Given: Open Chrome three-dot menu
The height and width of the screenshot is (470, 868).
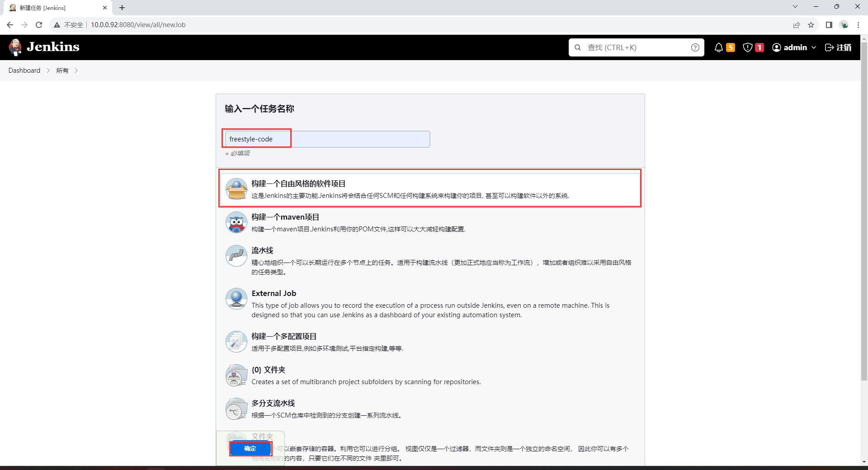Looking at the screenshot, I should [858, 25].
